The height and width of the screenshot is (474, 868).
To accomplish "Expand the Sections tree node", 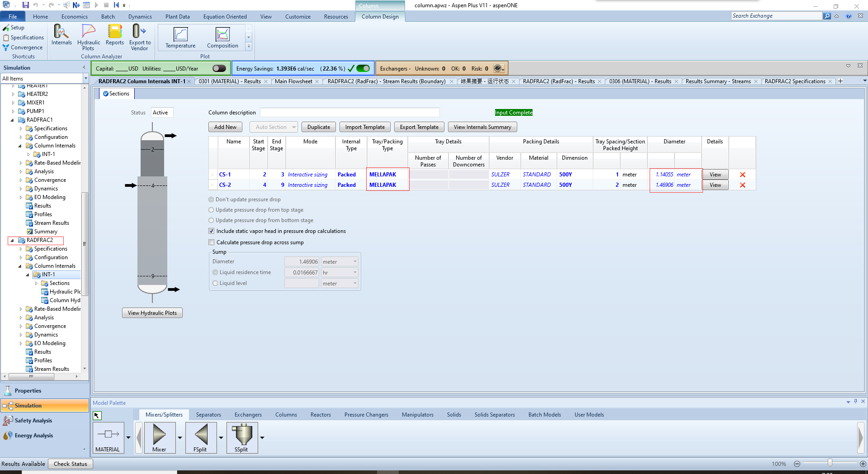I will point(37,283).
